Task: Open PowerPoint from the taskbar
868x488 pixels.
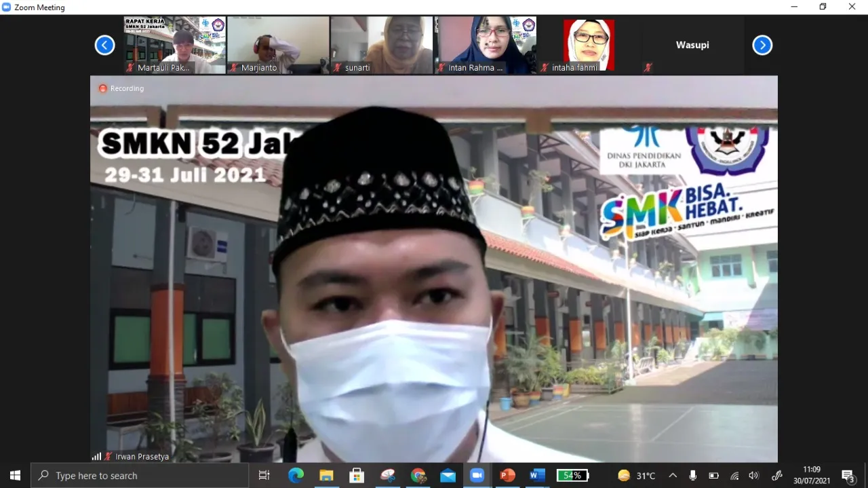Action: click(x=507, y=476)
